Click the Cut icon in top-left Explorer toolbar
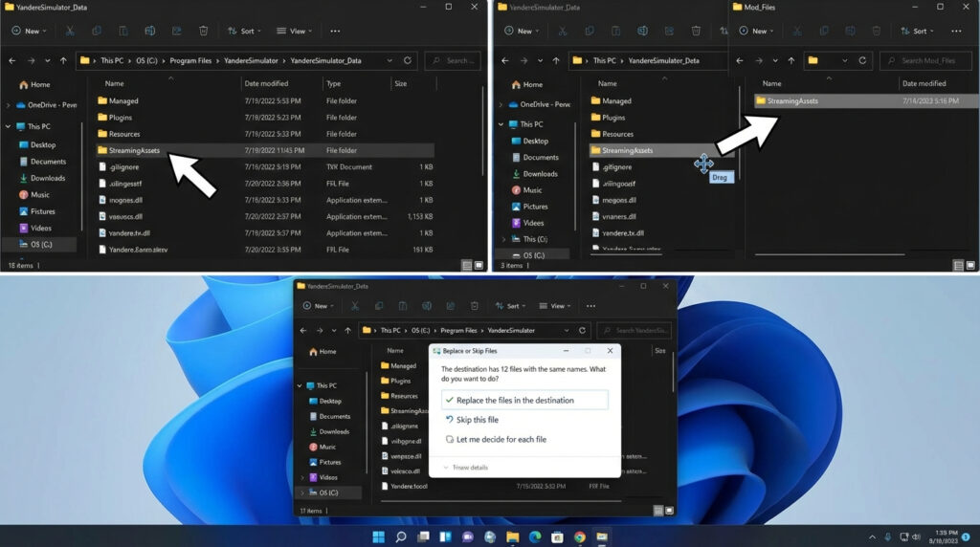 (71, 31)
